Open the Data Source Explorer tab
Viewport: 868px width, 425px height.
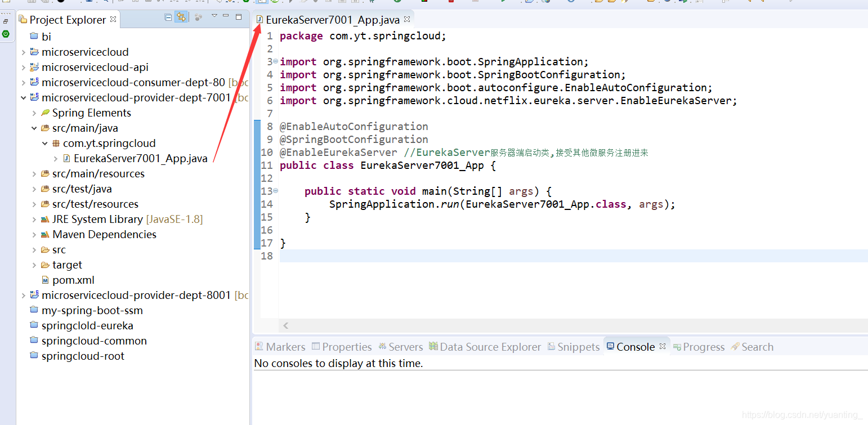(485, 347)
